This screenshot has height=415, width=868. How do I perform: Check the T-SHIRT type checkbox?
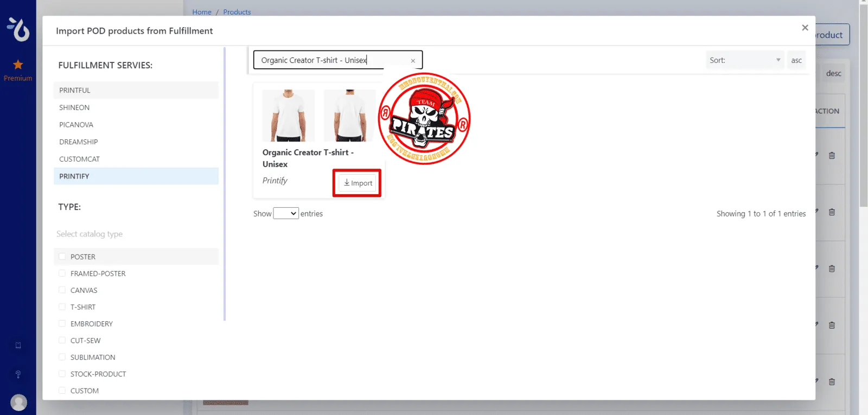click(x=62, y=307)
